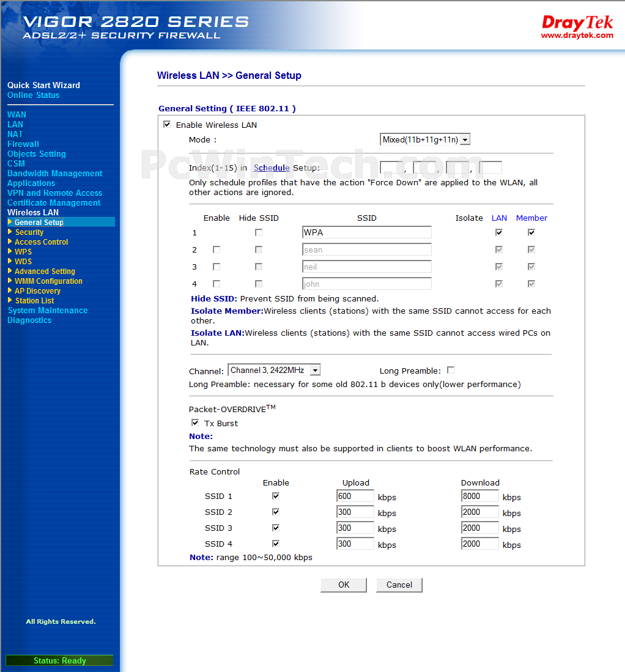This screenshot has width=625, height=672.
Task: Click the arrow icon beside WDS
Action: 10,262
